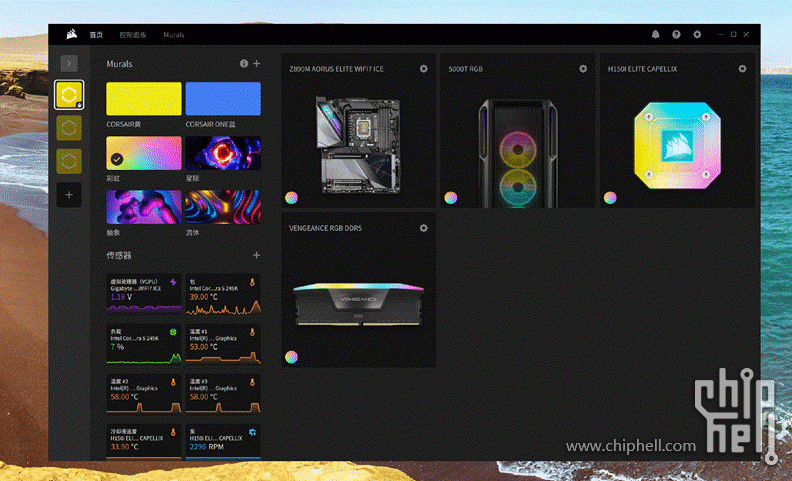The height and width of the screenshot is (481, 792).
Task: Open iCUE settings gear in title bar
Action: point(697,34)
